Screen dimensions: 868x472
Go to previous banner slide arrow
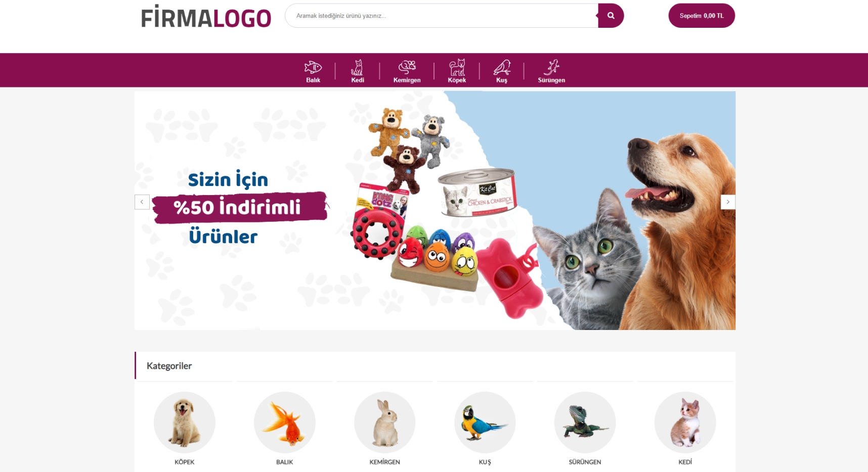tap(142, 202)
